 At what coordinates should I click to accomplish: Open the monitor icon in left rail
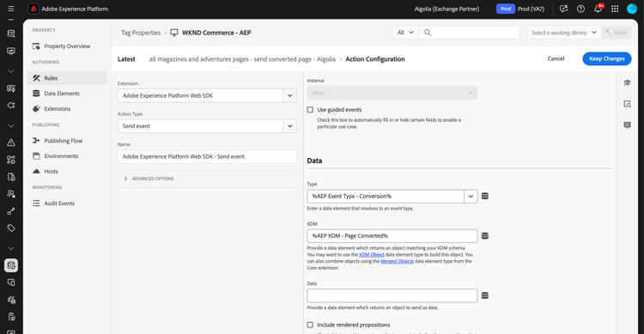(x=11, y=51)
